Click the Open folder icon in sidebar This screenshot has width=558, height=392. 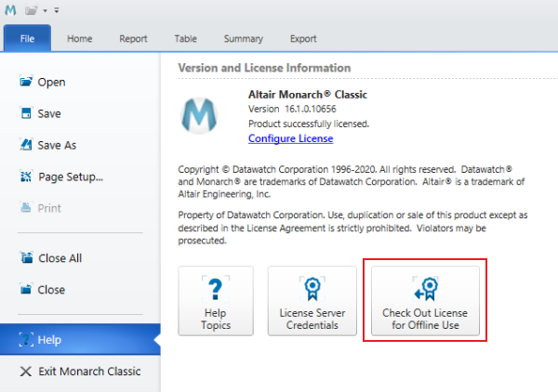[x=26, y=82]
